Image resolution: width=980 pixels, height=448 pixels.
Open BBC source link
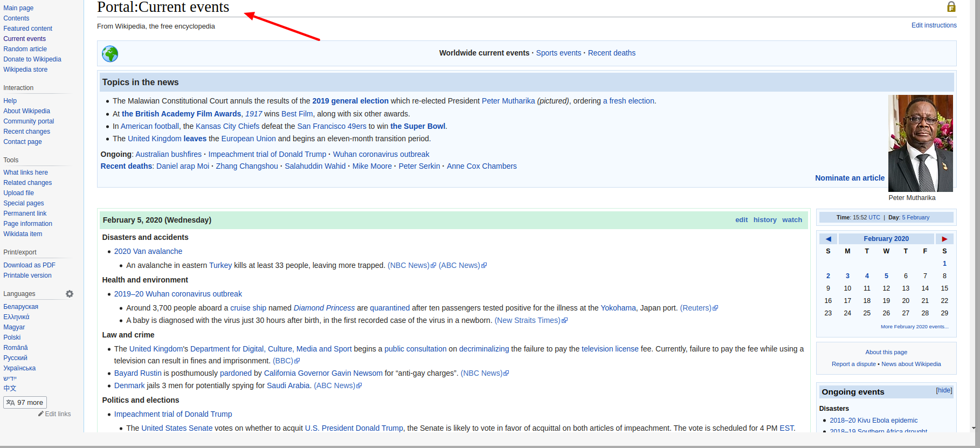tap(286, 361)
